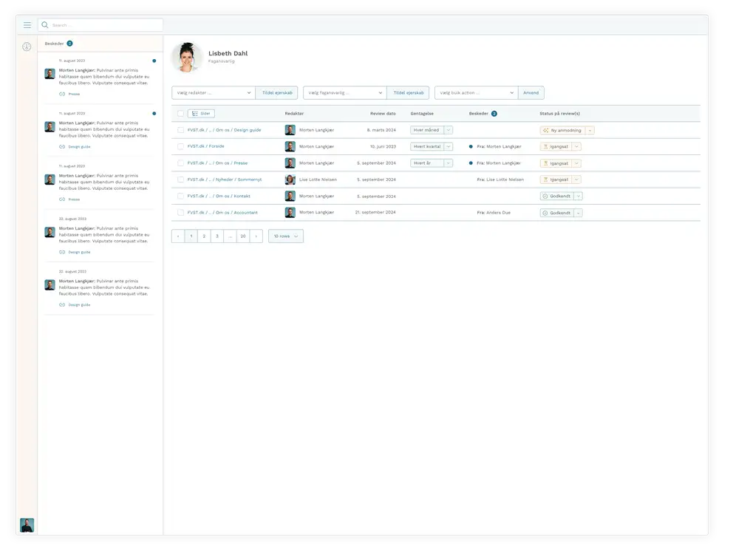Open the hamburger menu icon
This screenshot has height=560, width=733.
(27, 25)
